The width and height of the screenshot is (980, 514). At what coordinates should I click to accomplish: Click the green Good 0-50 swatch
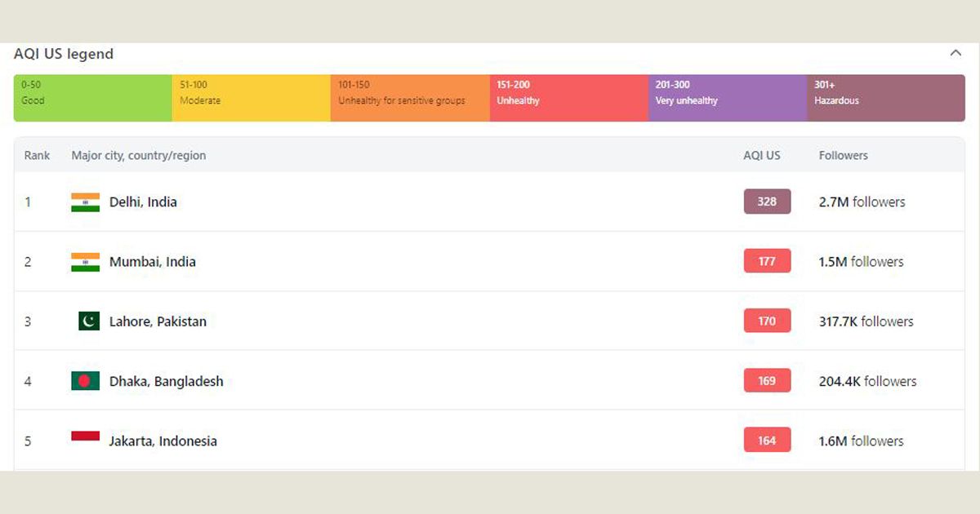coord(92,98)
